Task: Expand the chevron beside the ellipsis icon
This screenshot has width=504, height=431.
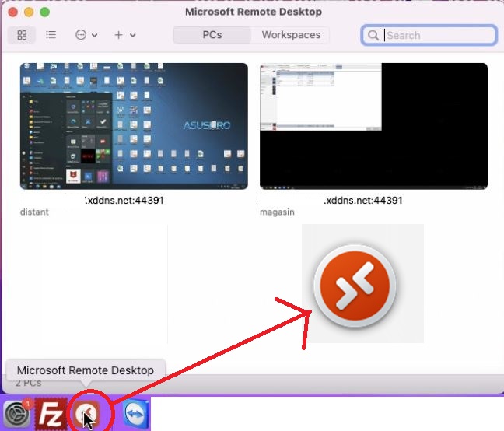Action: 95,35
